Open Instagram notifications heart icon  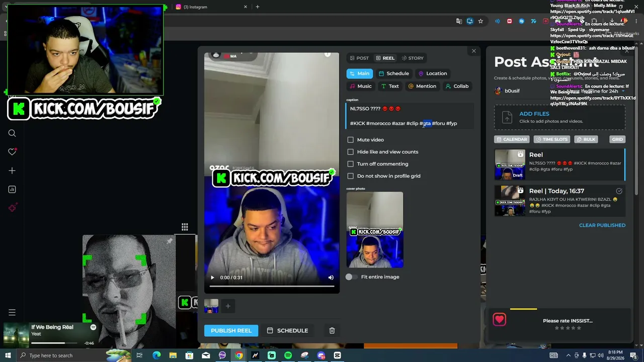coord(12,152)
